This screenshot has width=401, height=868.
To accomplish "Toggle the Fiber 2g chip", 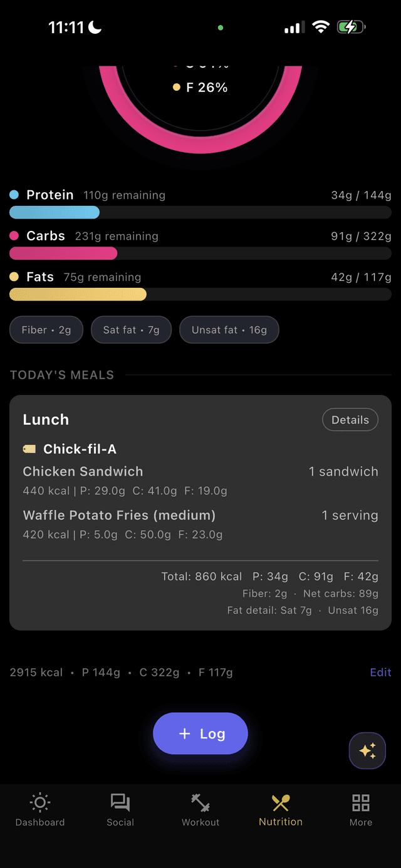I will (46, 329).
